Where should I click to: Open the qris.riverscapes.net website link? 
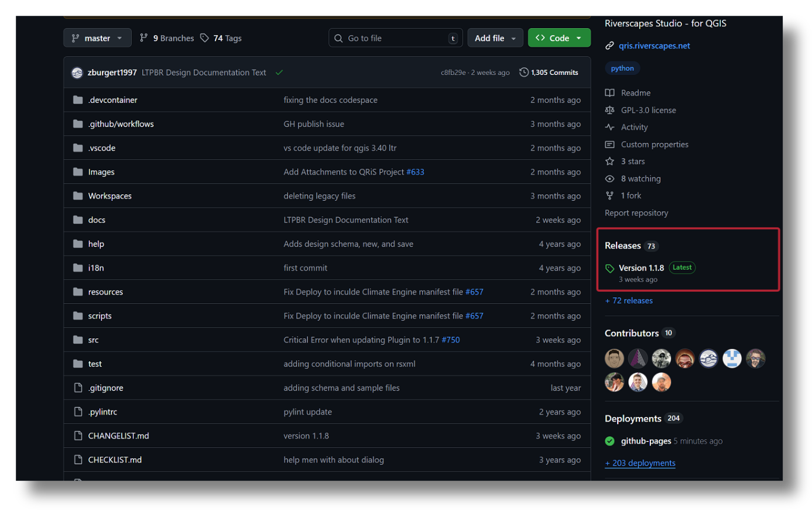pos(654,46)
